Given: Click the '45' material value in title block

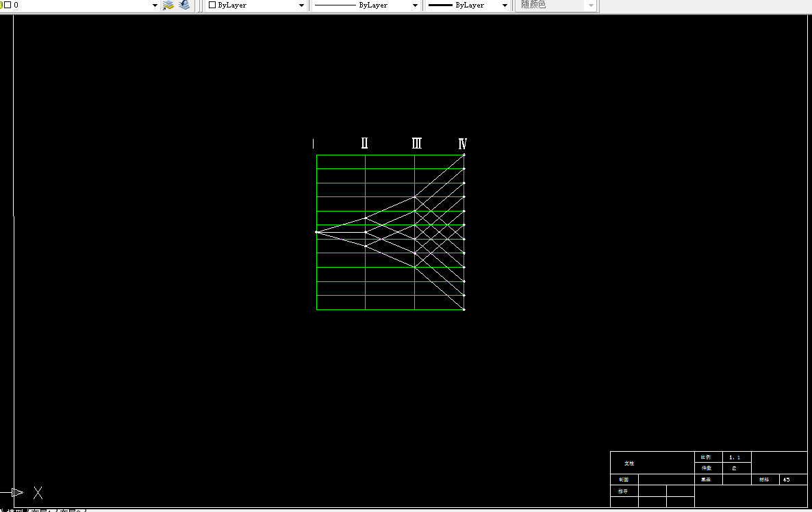Looking at the screenshot, I should point(786,479).
